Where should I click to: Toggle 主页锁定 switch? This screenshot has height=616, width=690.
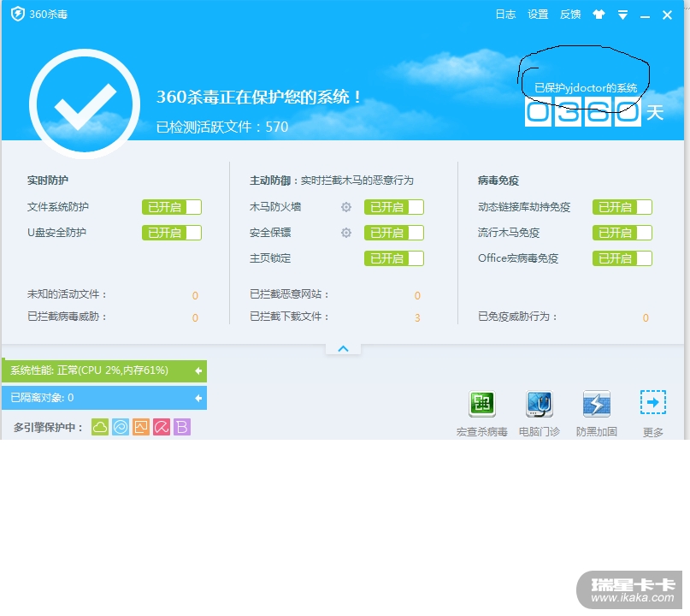394,258
